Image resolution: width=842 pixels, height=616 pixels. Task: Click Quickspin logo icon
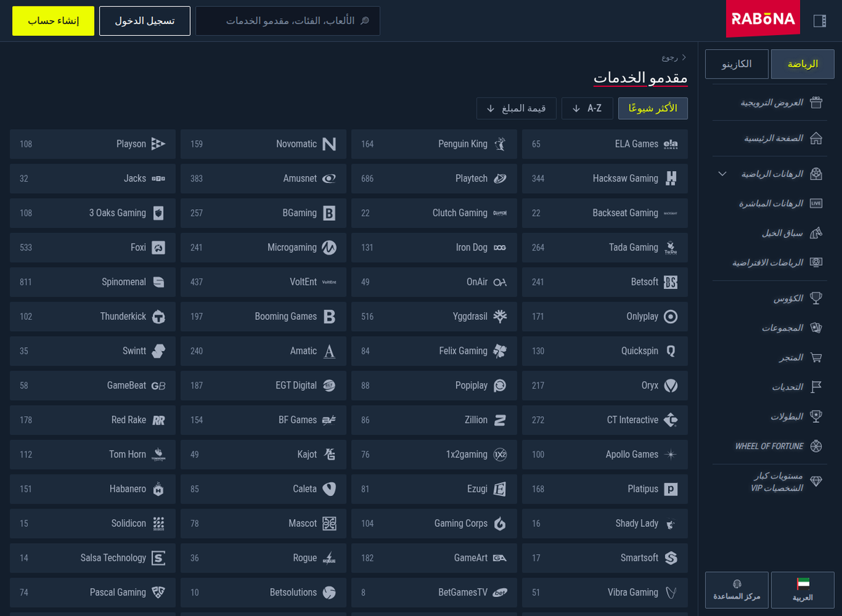tap(671, 351)
